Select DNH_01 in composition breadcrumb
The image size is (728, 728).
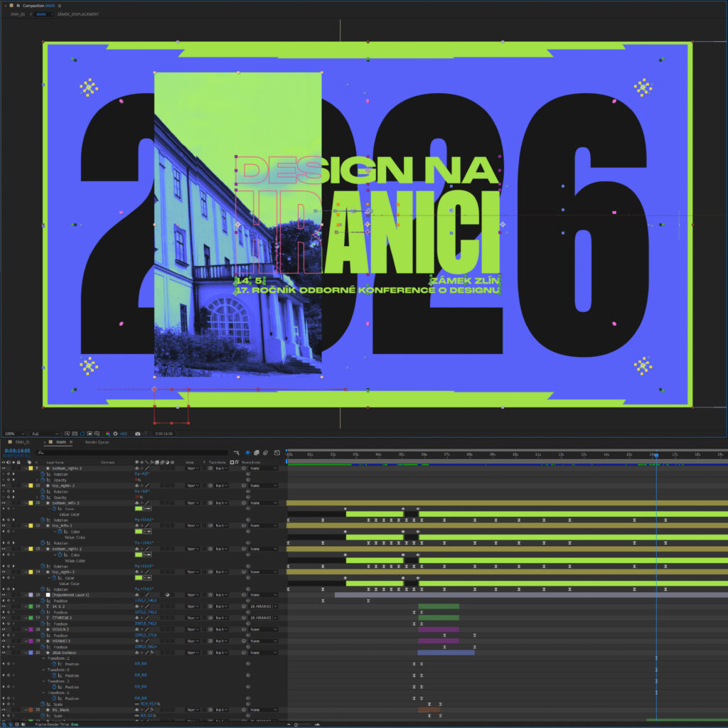17,14
